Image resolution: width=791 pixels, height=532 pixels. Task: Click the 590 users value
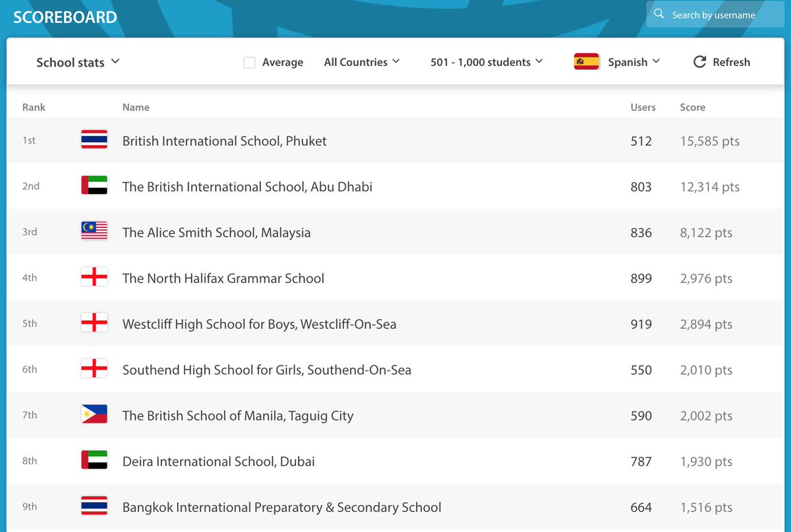pyautogui.click(x=641, y=416)
